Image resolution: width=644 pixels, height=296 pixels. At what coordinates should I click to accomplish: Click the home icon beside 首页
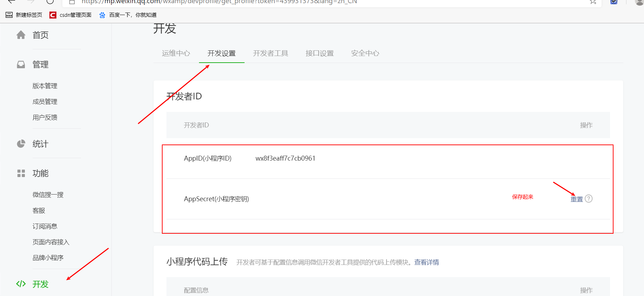[21, 35]
